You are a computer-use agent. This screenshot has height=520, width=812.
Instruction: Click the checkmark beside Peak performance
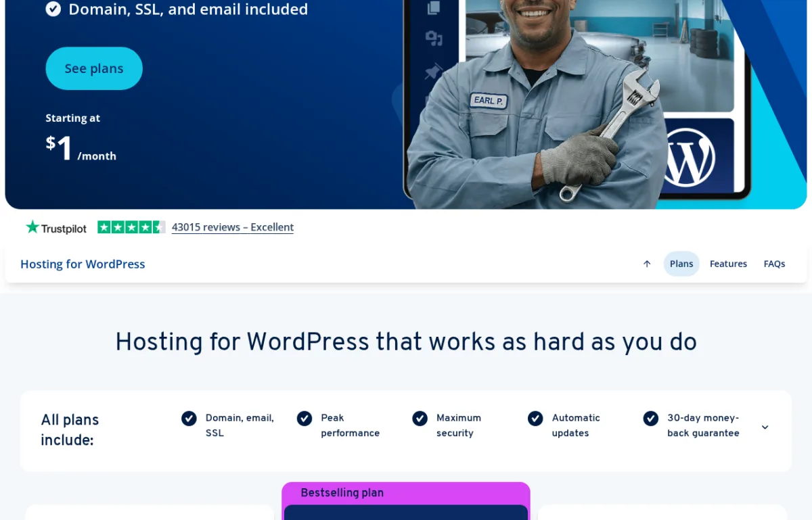[304, 419]
